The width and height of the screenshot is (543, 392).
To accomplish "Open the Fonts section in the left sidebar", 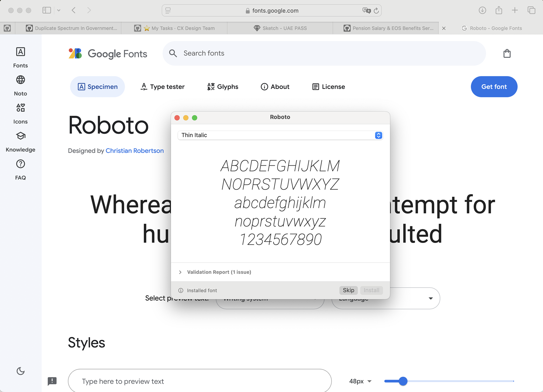I will (x=20, y=58).
